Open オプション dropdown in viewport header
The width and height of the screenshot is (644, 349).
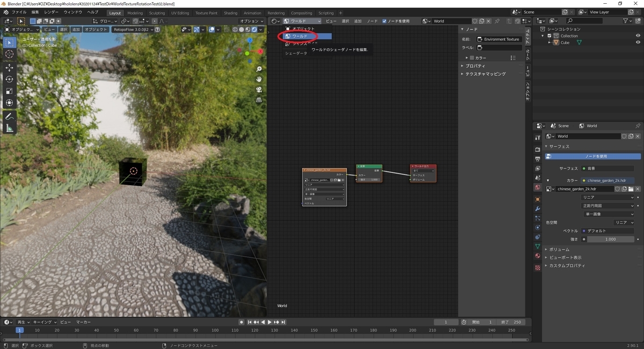point(252,21)
